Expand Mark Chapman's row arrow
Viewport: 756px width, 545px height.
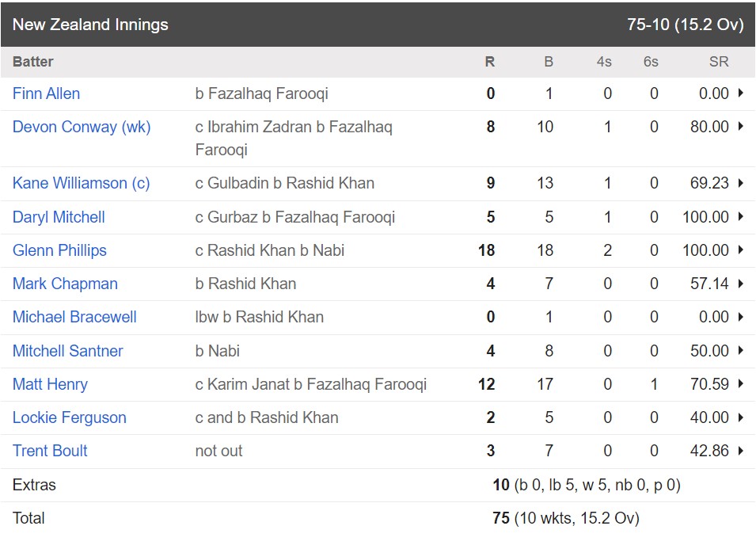point(741,283)
